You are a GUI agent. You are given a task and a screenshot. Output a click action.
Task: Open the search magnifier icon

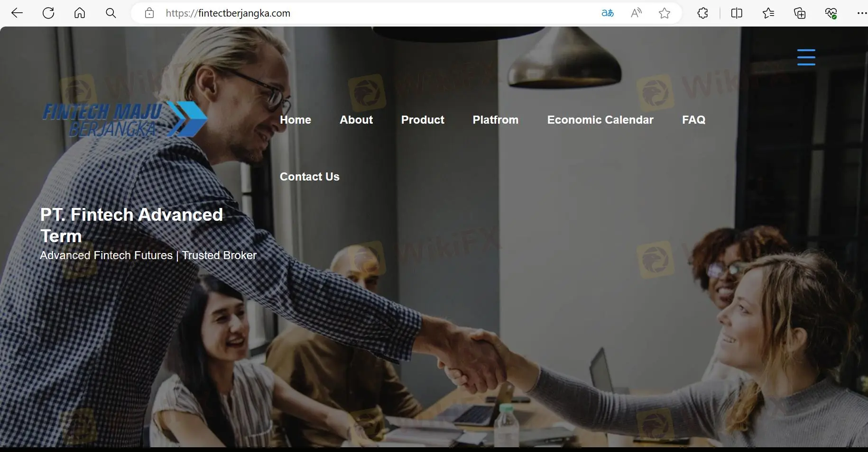tap(111, 13)
